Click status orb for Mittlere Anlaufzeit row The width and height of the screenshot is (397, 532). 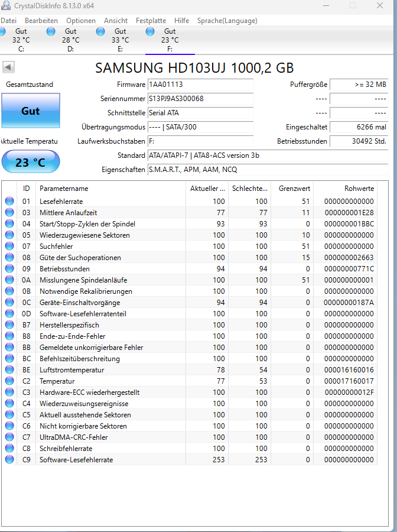9,212
